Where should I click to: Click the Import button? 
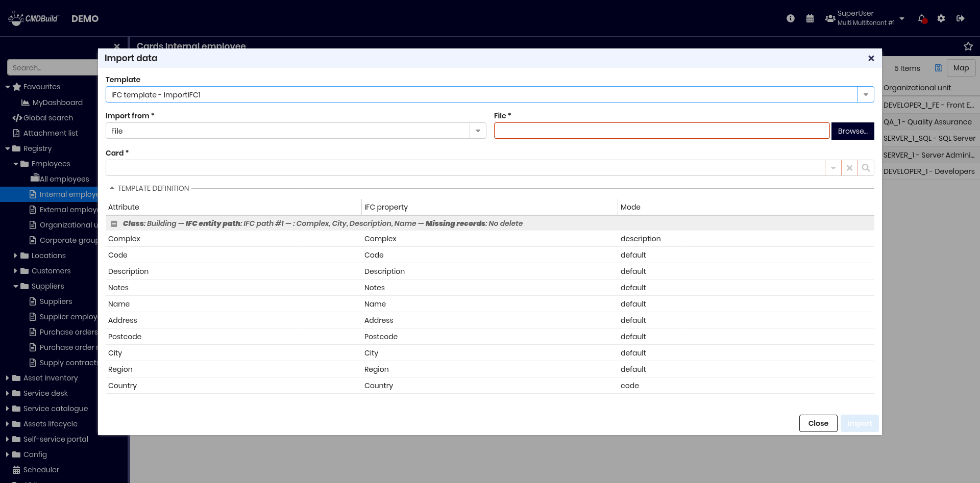coord(860,423)
